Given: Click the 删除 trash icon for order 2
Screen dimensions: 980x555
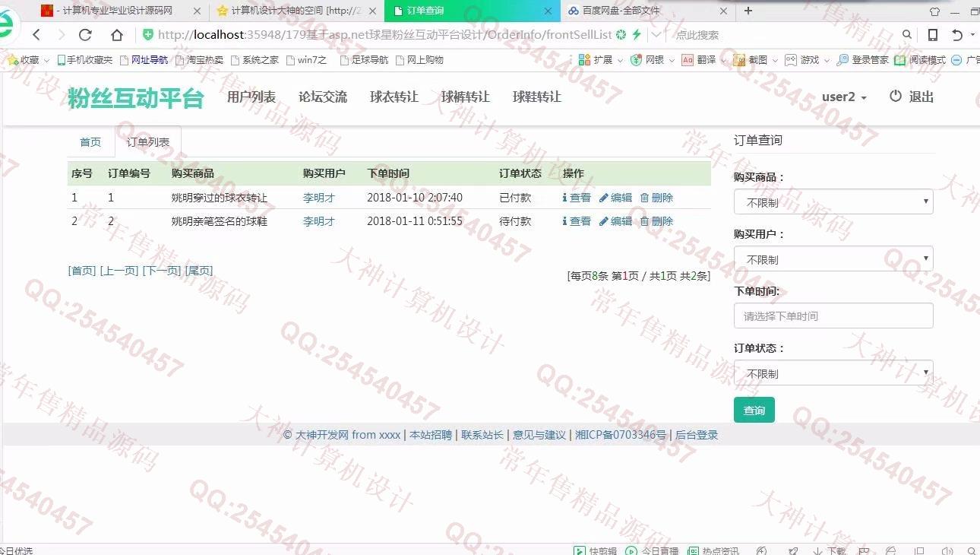Looking at the screenshot, I should pyautogui.click(x=644, y=221).
